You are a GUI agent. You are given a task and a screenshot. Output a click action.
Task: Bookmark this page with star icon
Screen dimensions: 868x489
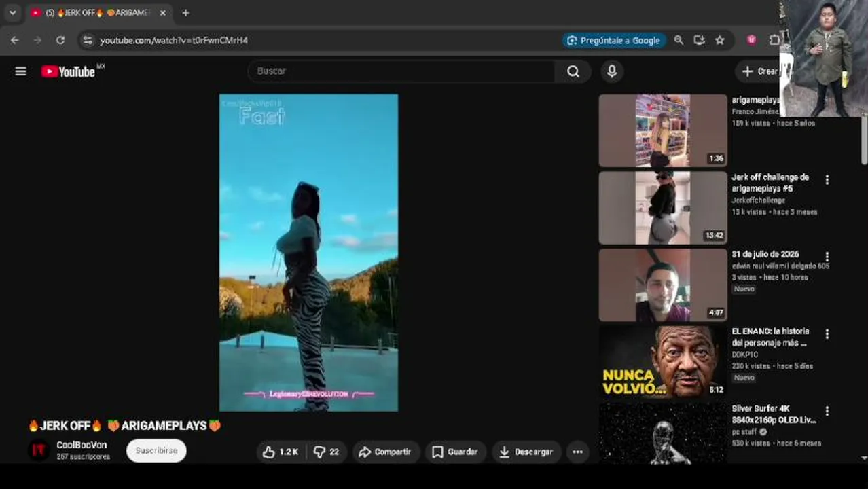coord(720,40)
